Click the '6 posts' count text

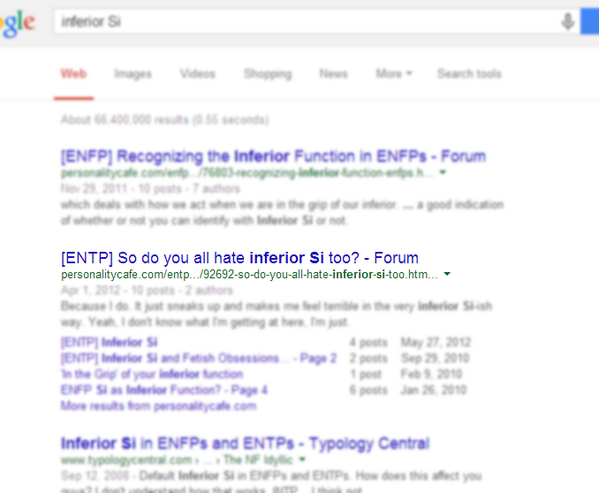[x=368, y=390]
